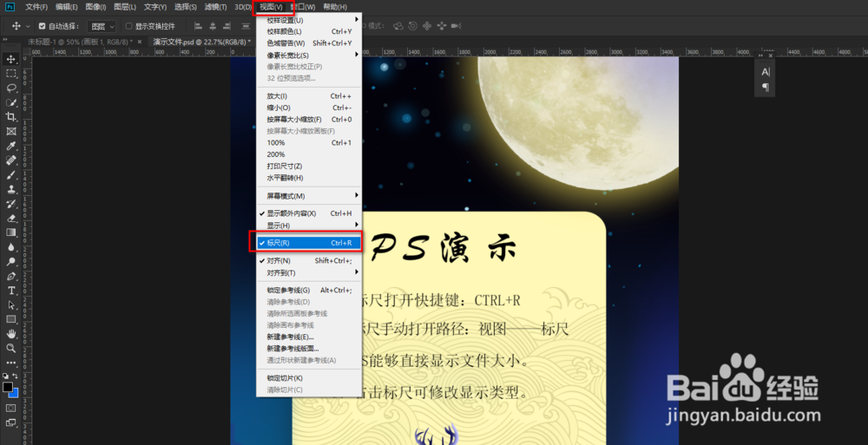Toggle the 自动选择 checkbox
The image size is (868, 445).
click(x=42, y=26)
